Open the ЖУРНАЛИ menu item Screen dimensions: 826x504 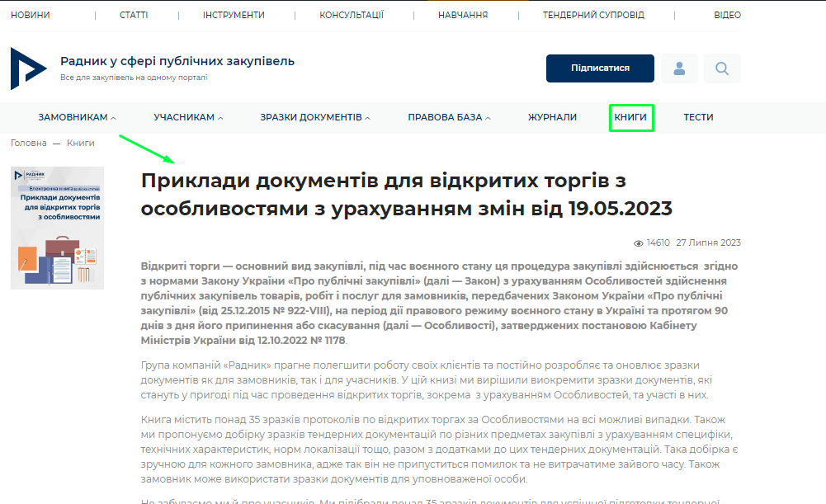coord(552,117)
